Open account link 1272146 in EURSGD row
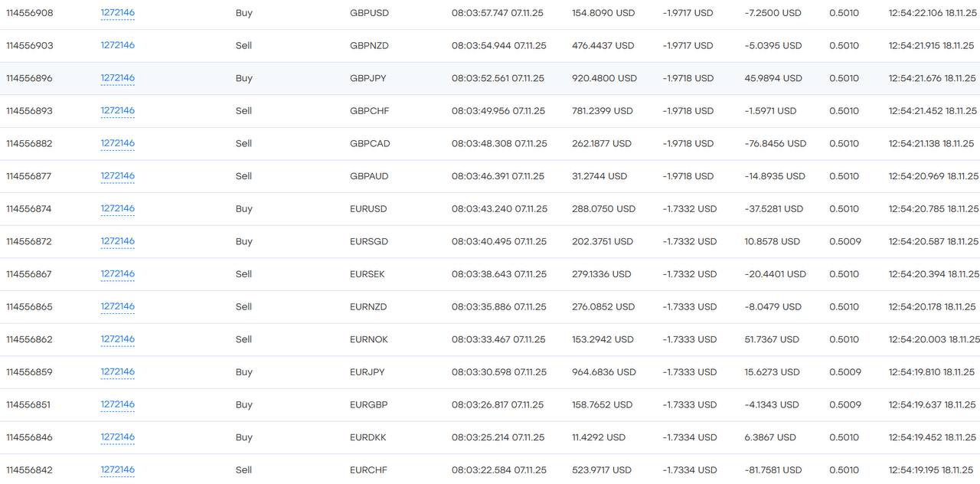This screenshot has width=980, height=484. 117,241
